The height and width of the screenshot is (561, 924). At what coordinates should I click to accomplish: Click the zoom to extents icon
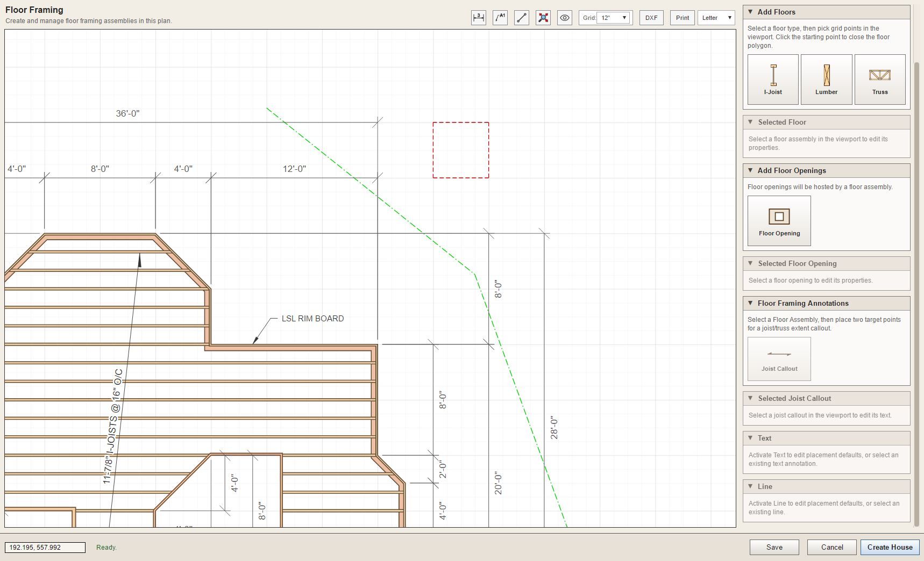point(543,18)
